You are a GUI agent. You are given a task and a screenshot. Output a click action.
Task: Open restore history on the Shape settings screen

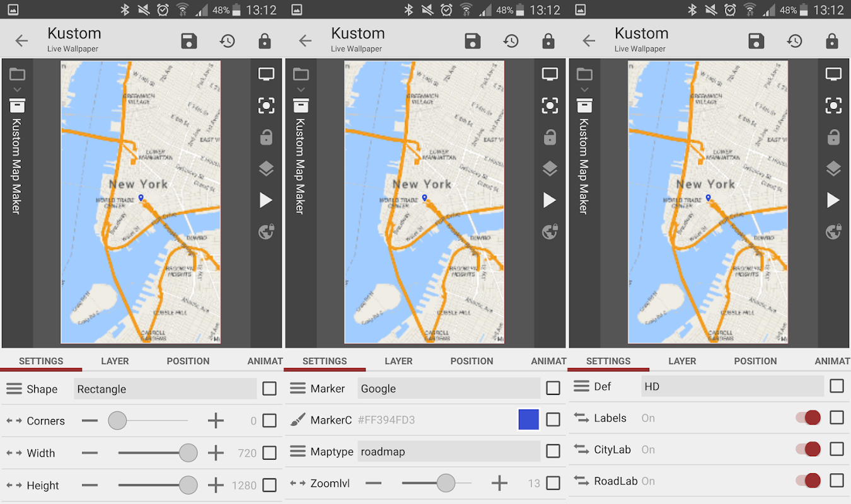[227, 42]
